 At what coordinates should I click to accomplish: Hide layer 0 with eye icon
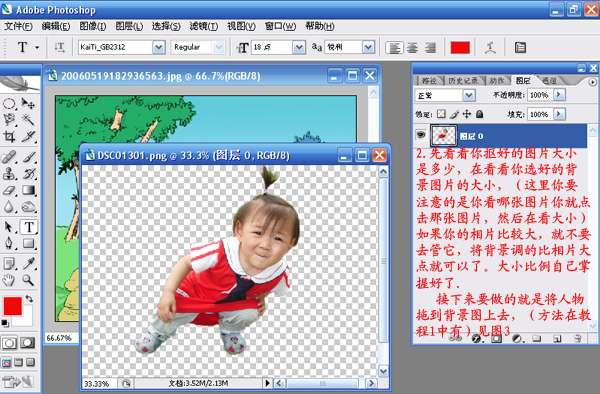[421, 135]
